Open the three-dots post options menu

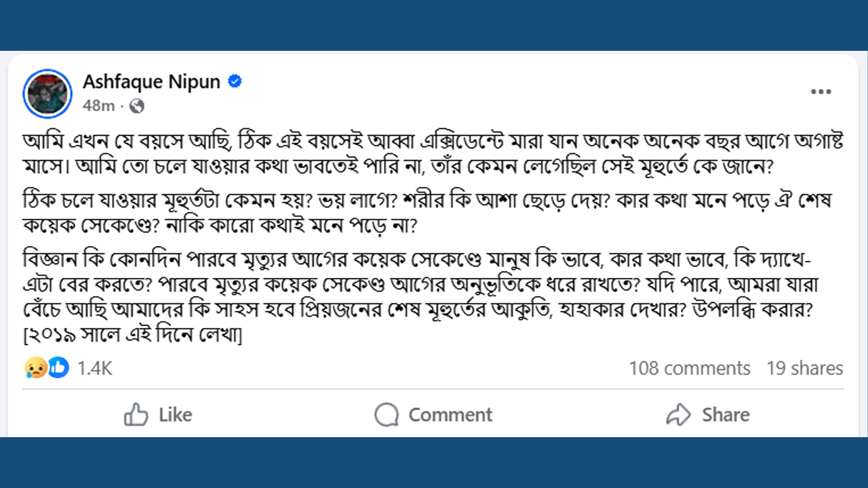(821, 92)
